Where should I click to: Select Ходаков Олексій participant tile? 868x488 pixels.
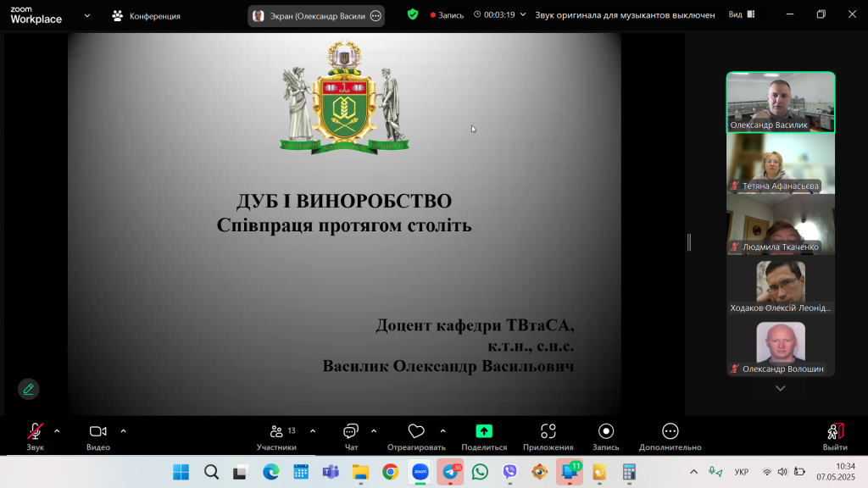(x=781, y=285)
